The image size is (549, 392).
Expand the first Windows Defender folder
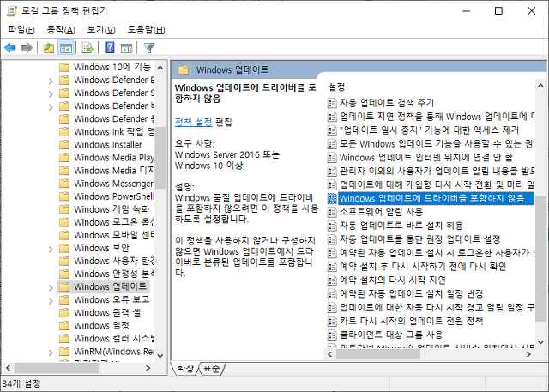(x=51, y=81)
